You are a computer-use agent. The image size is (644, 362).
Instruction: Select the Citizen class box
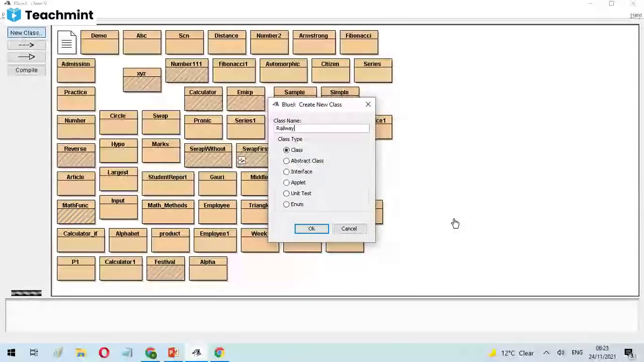tap(330, 70)
